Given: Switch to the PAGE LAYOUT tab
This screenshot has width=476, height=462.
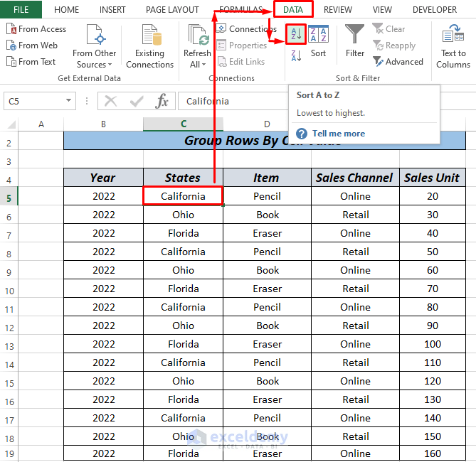Looking at the screenshot, I should coord(172,10).
